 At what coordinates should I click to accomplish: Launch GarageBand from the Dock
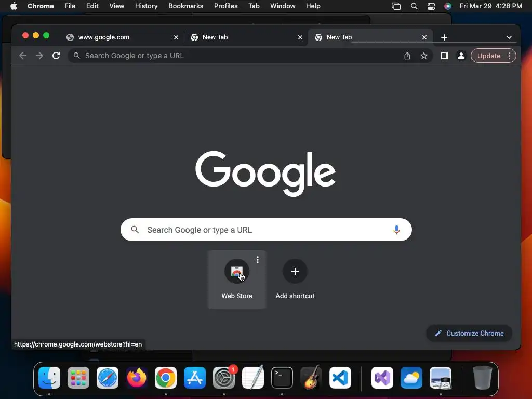(x=311, y=377)
